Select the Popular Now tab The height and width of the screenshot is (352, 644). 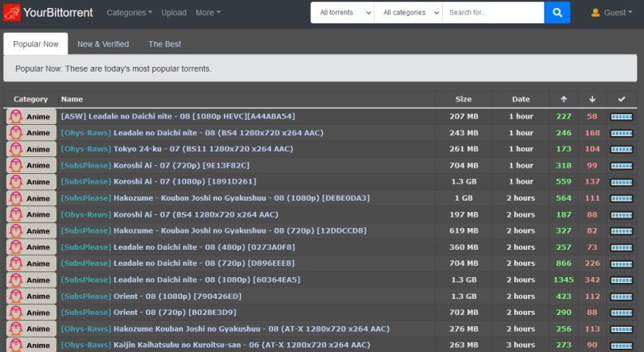tap(35, 43)
